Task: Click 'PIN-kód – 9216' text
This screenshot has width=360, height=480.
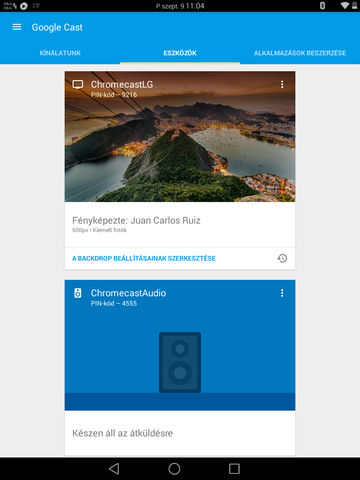Action: click(x=114, y=95)
